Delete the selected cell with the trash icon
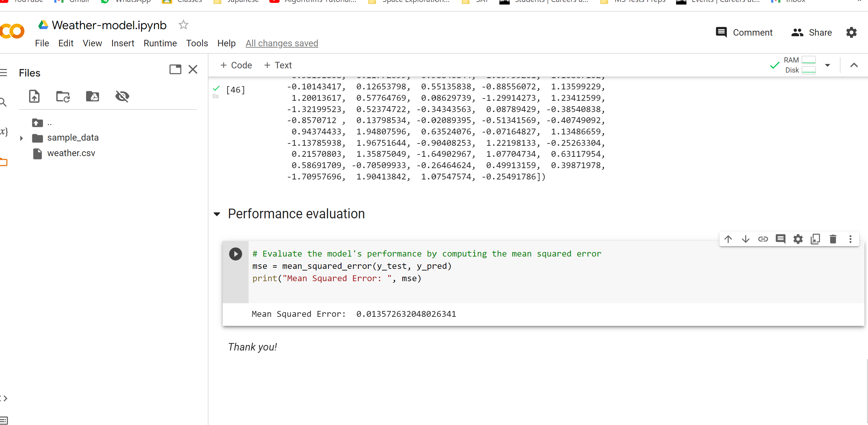This screenshot has height=425, width=868. pos(833,239)
